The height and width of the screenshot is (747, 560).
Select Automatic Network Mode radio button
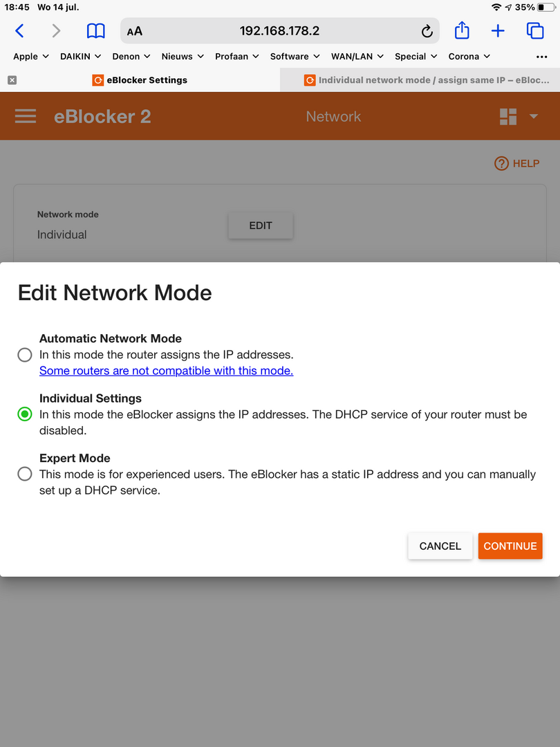tap(25, 355)
